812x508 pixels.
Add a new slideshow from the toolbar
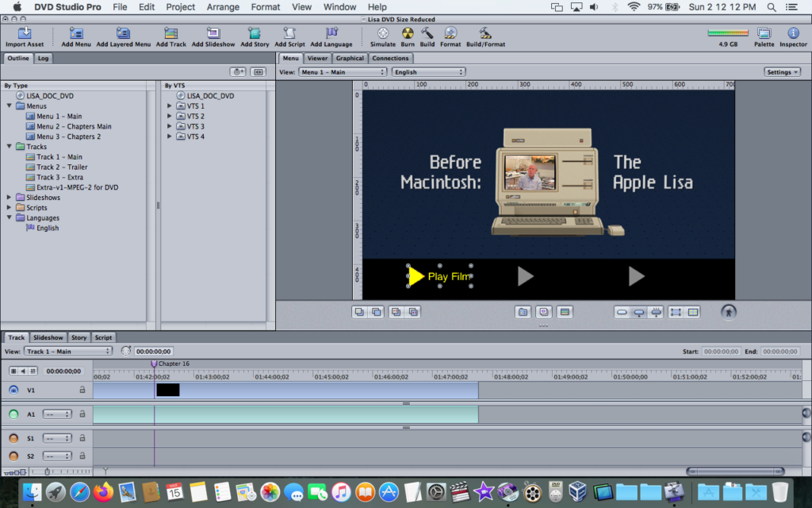(214, 34)
